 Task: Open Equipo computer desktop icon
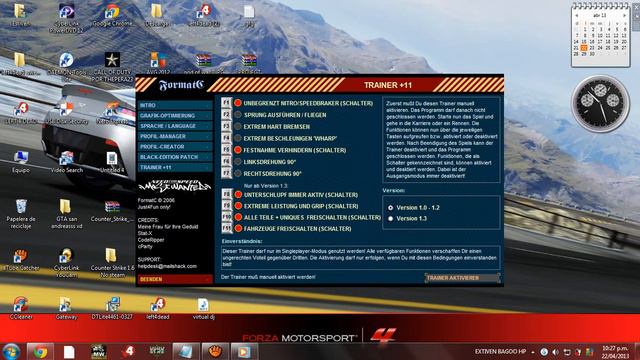20,162
